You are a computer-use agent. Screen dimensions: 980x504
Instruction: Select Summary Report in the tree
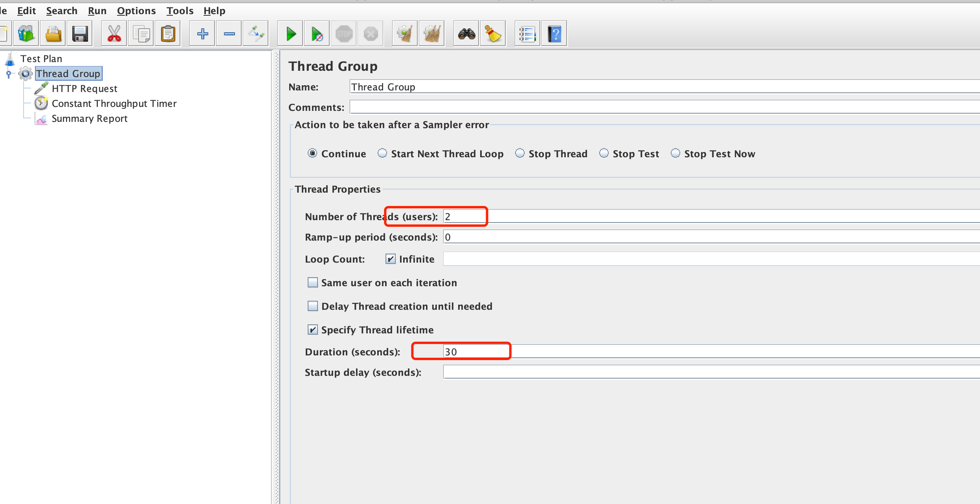[89, 118]
